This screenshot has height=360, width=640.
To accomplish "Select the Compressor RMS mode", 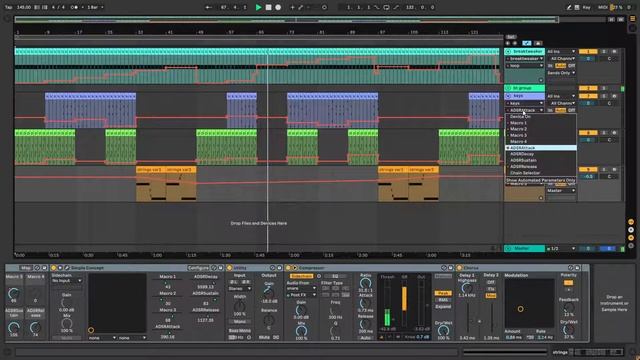I will pyautogui.click(x=443, y=300).
